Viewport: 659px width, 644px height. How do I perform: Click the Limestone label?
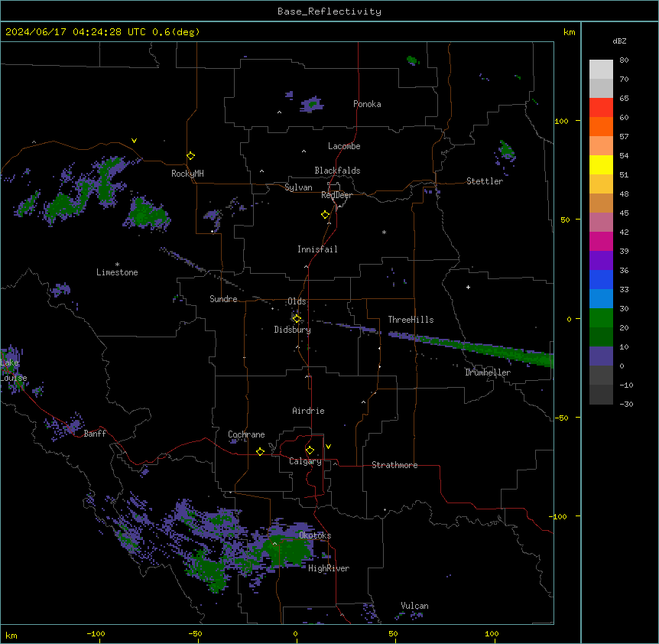click(x=117, y=272)
